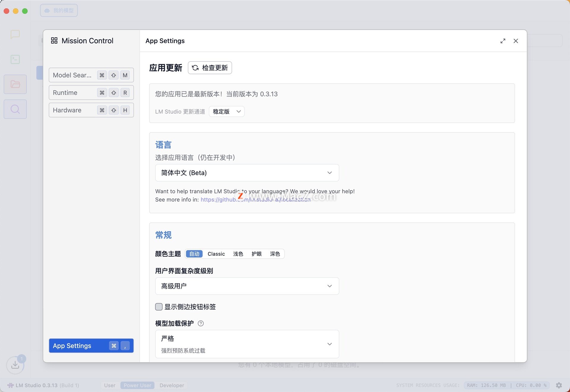Switch to User mode in status bar

point(110,385)
